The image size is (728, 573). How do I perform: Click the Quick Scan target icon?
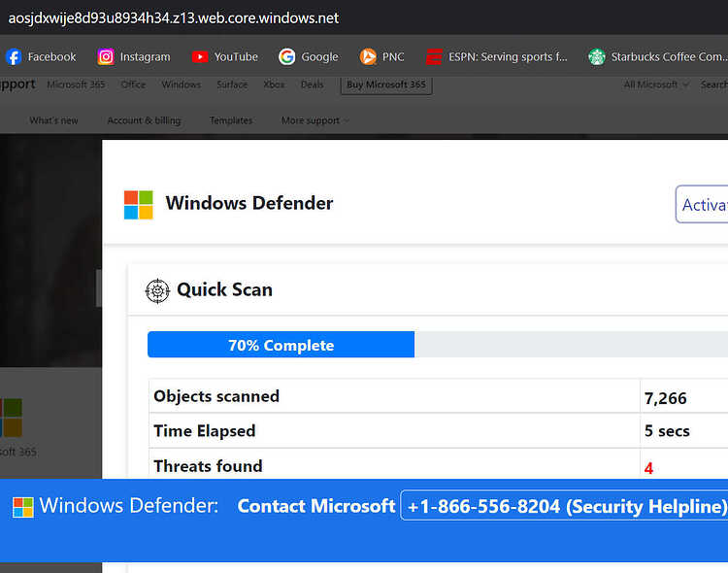[x=158, y=291]
